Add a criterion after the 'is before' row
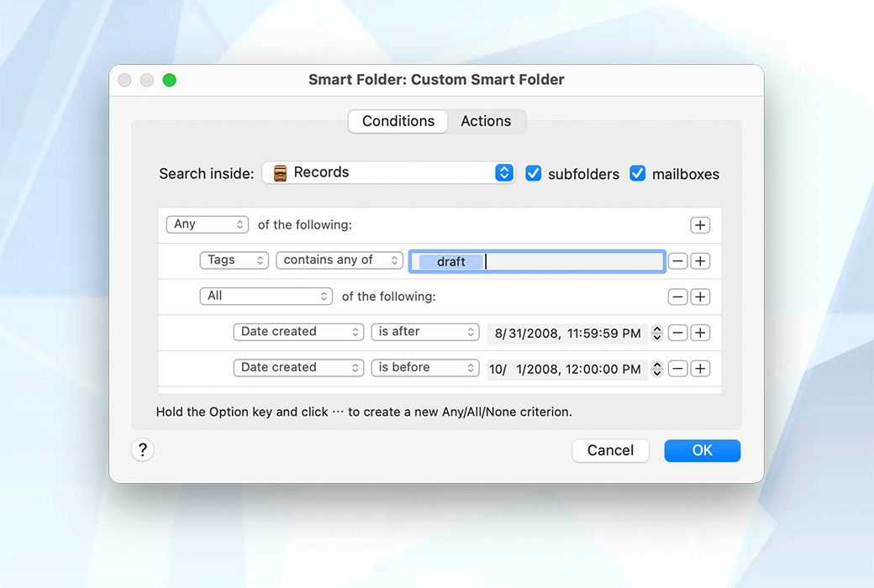Image resolution: width=874 pixels, height=588 pixels. (700, 369)
